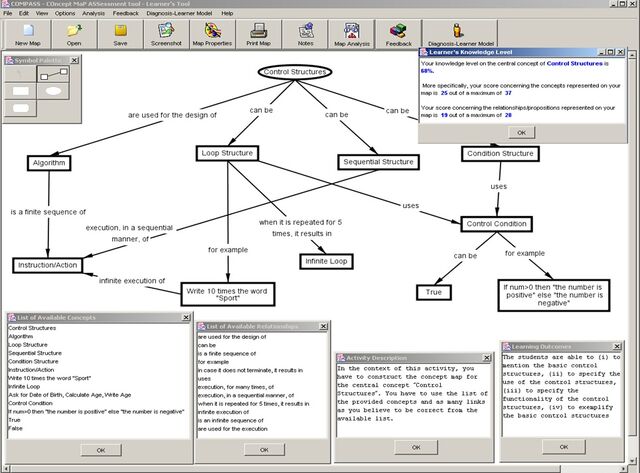Open the Edit menu

click(24, 13)
